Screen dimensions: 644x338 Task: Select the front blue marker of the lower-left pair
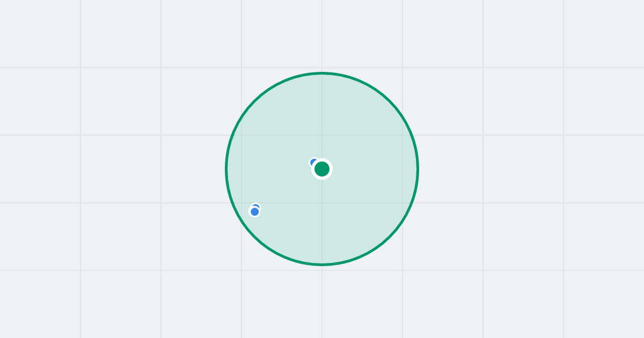pos(255,212)
